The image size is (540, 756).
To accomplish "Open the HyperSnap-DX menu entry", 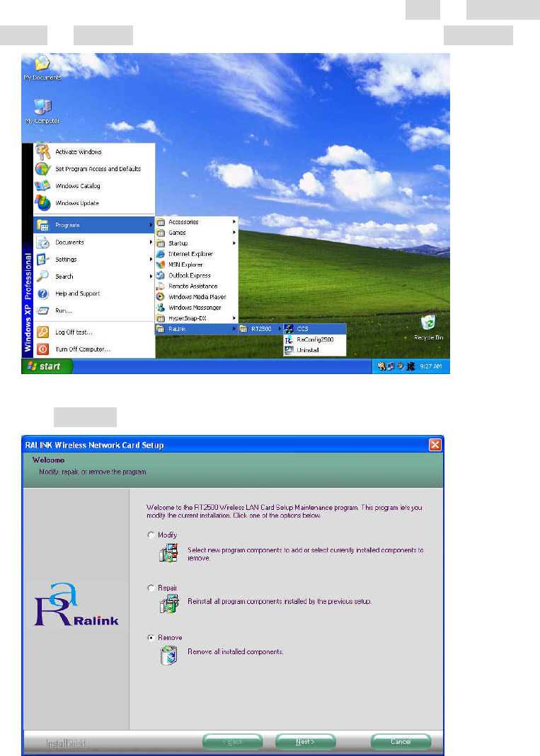I will (197, 318).
